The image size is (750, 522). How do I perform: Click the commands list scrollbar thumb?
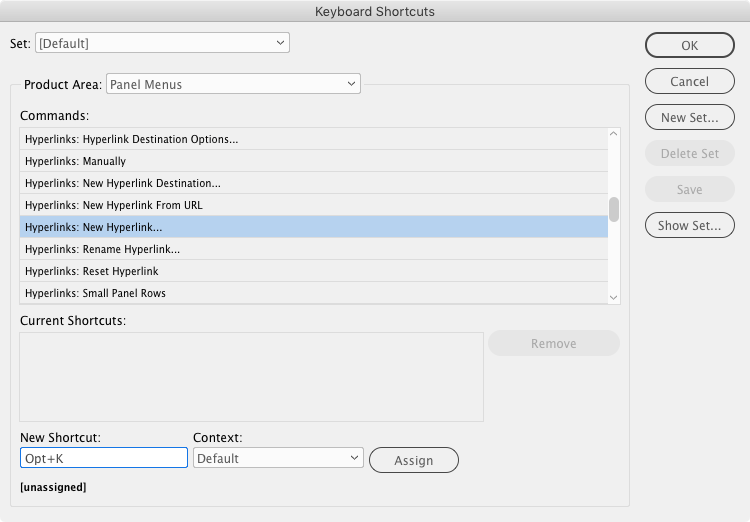pos(614,210)
